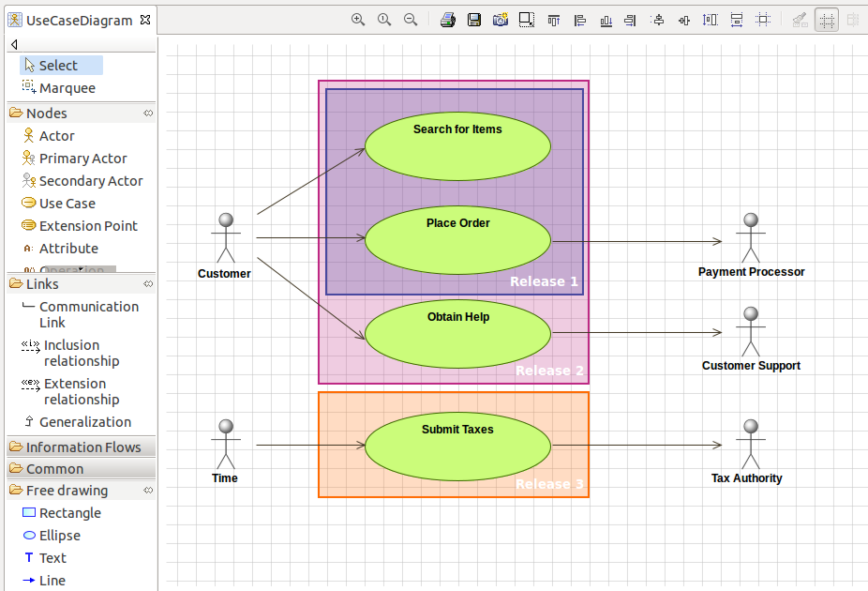Center selected elements vertically icon
Screen dimensions: 868x591
[x=684, y=21]
